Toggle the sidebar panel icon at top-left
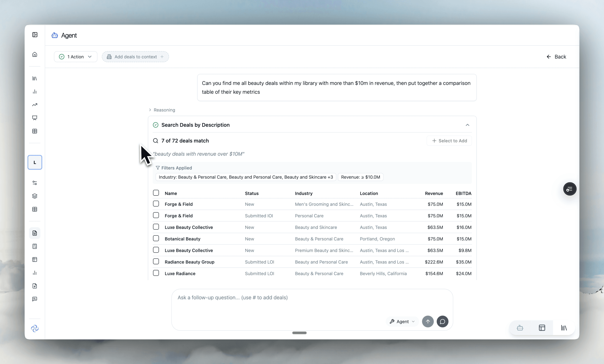 35,35
